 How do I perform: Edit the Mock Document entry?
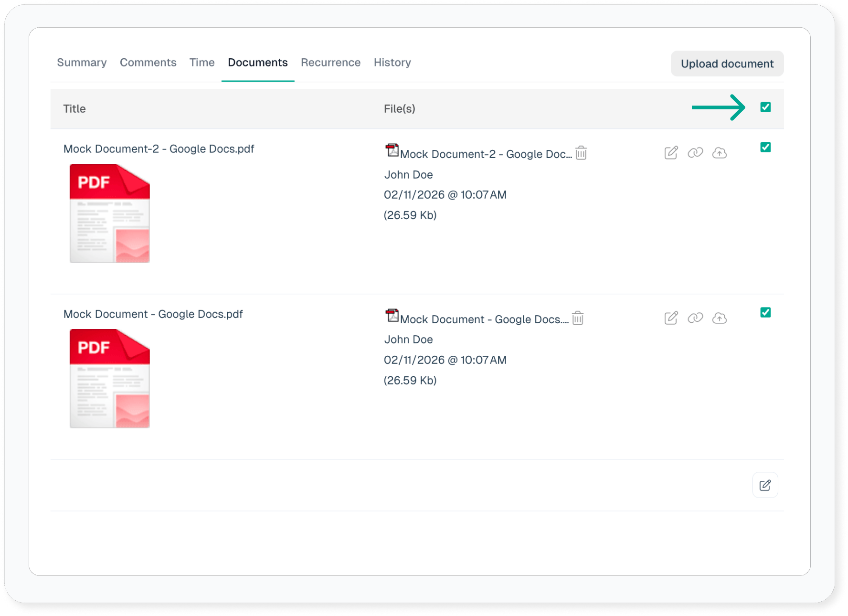pyautogui.click(x=671, y=318)
